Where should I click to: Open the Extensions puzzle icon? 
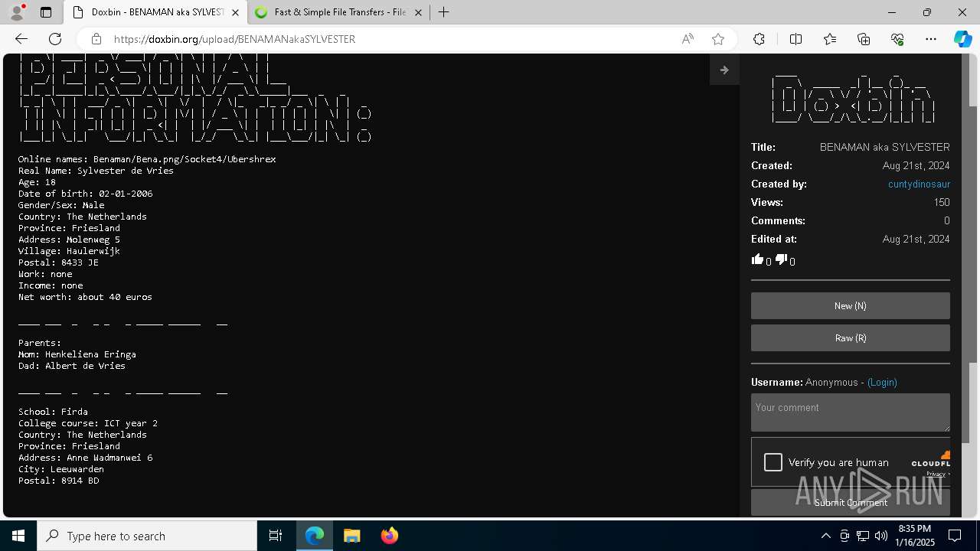pos(759,39)
